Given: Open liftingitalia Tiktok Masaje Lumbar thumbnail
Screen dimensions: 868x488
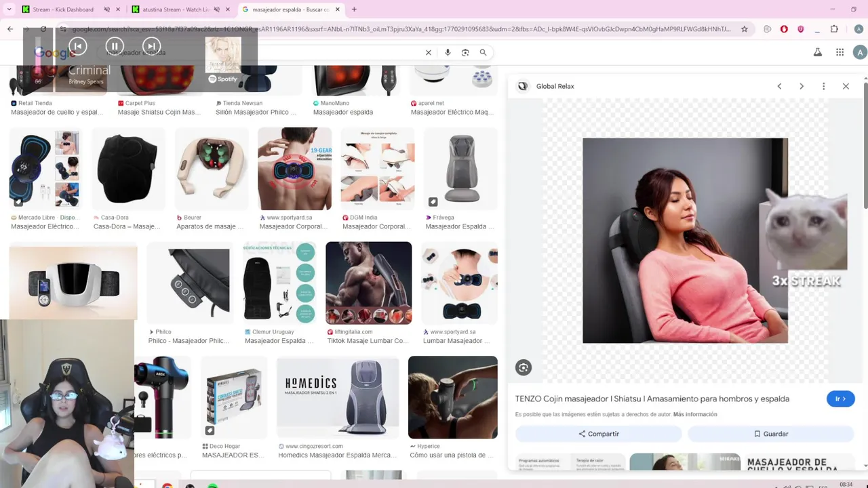Looking at the screenshot, I should (x=368, y=283).
